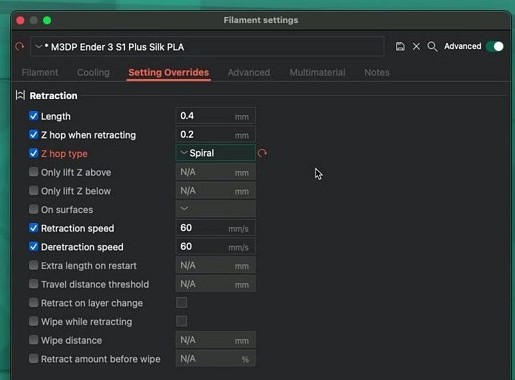Screen dimensions: 515x380
Task: Uncheck Z hop when retracting checkbox
Action: (33, 134)
